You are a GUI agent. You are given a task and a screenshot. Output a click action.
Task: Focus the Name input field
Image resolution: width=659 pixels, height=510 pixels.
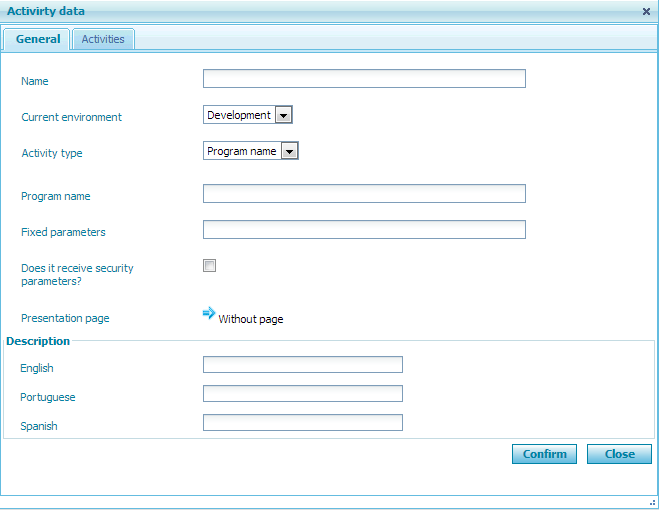click(364, 79)
